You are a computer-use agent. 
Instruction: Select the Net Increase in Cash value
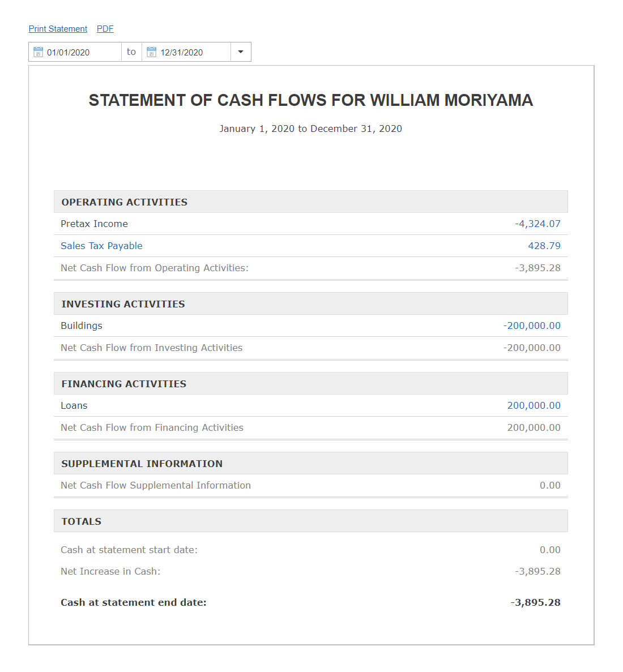(x=537, y=571)
